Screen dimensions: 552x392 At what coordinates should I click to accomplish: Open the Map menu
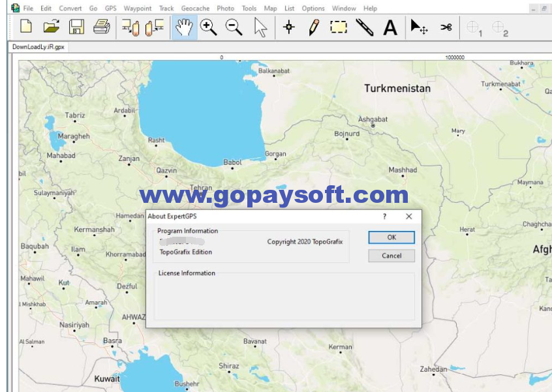[270, 8]
